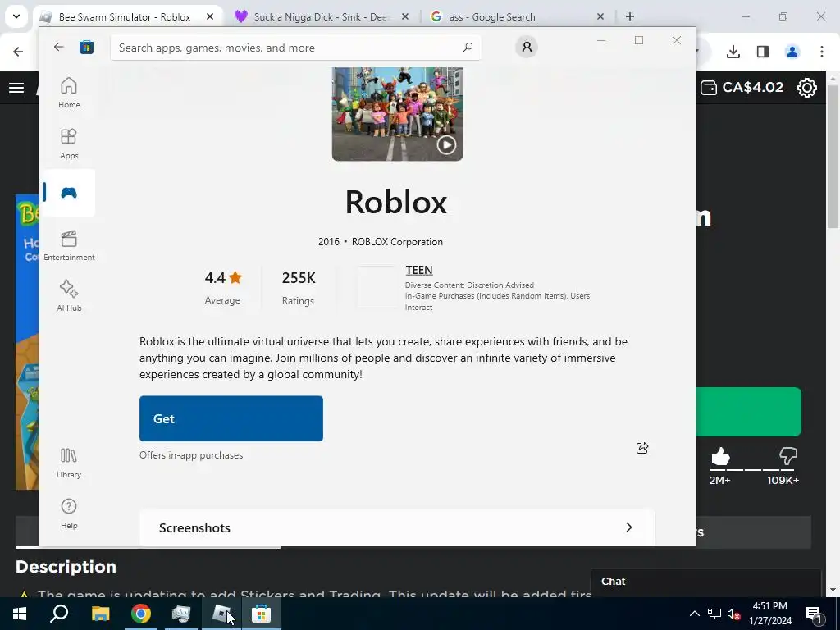Viewport: 840px width, 630px height.
Task: Toggle Chrome side panel icon
Action: point(763,52)
